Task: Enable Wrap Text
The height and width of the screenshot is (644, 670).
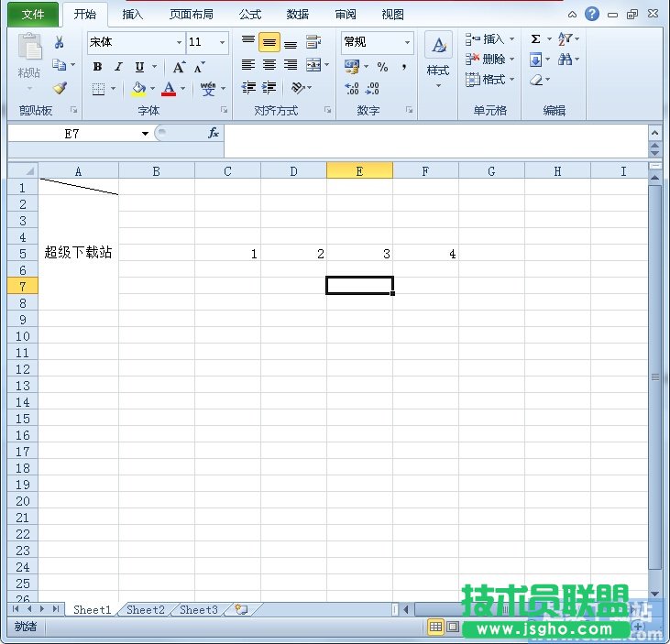Action: point(313,42)
